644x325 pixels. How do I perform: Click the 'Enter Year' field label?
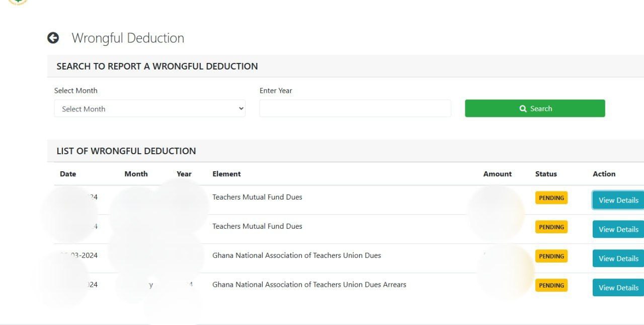click(276, 91)
